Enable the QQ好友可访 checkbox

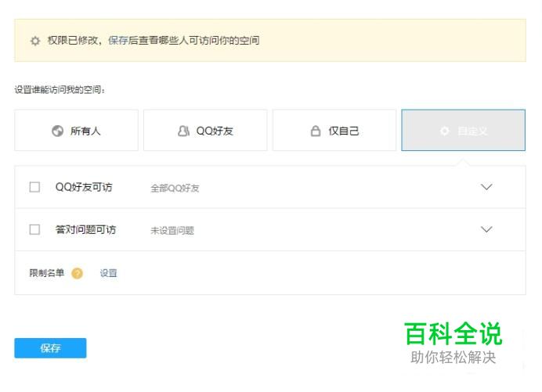(x=34, y=187)
